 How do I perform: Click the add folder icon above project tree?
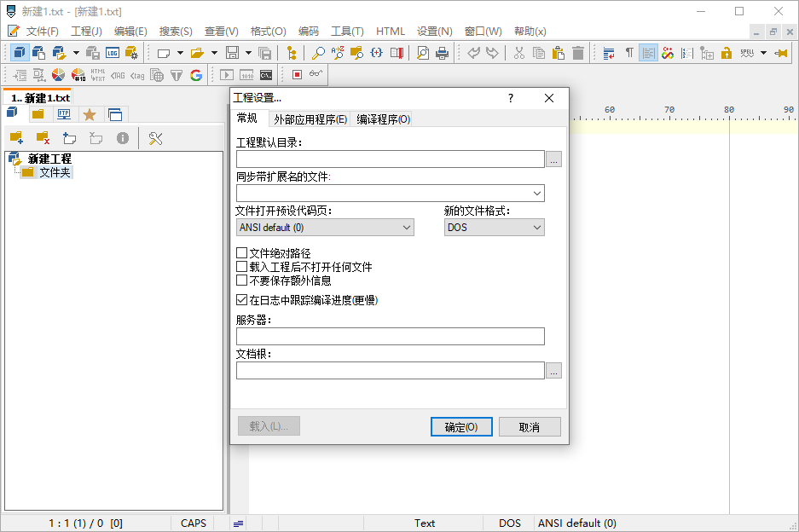pyautogui.click(x=16, y=137)
